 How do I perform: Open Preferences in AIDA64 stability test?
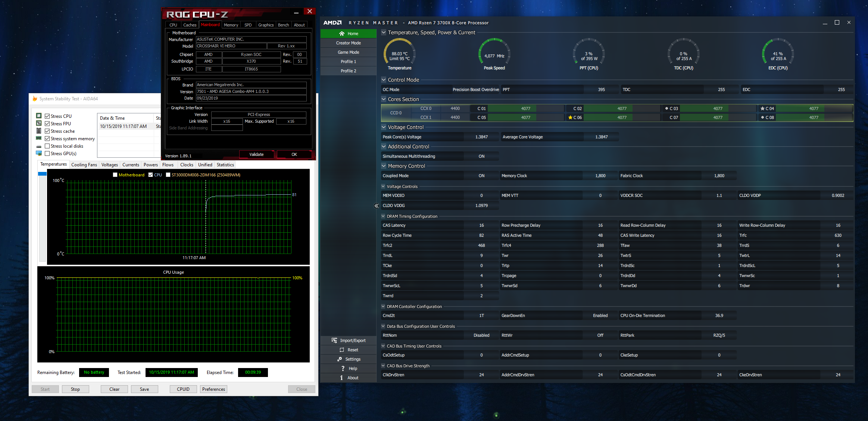click(x=213, y=389)
